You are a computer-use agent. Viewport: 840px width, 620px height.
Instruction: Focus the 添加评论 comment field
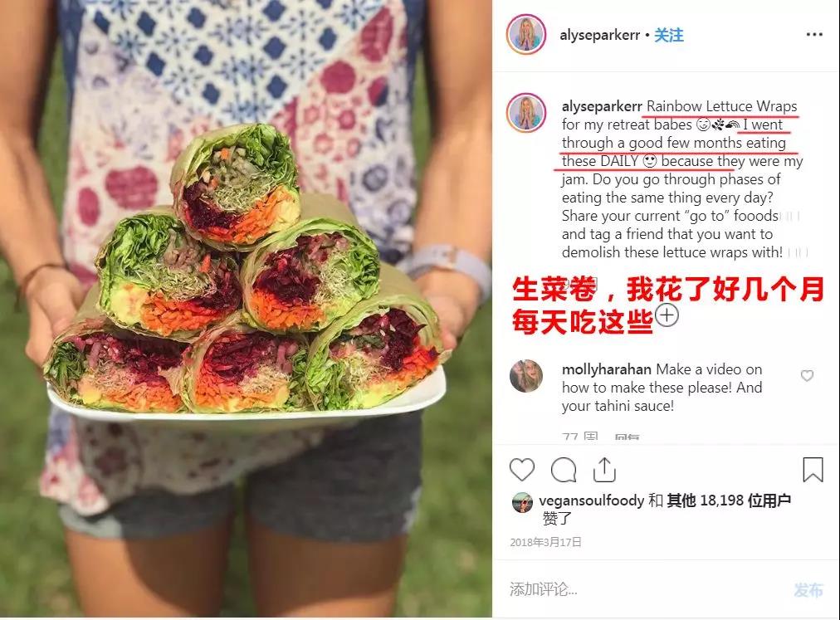tap(642, 589)
